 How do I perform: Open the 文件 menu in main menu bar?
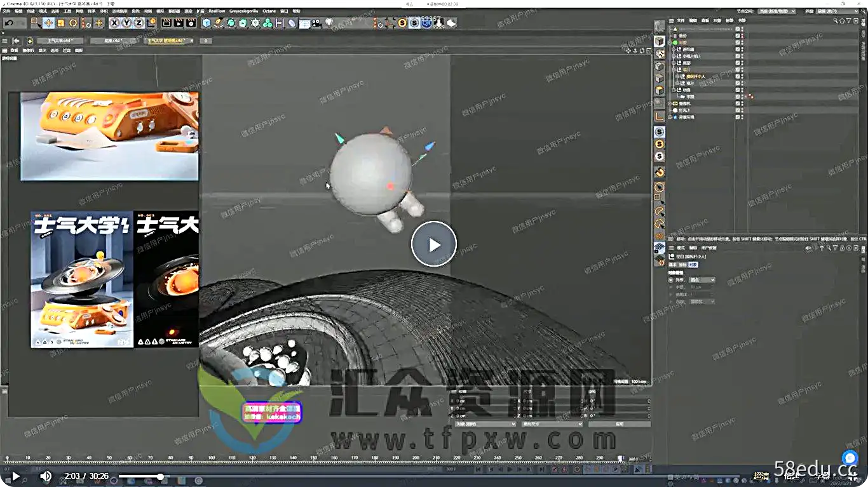pos(6,11)
